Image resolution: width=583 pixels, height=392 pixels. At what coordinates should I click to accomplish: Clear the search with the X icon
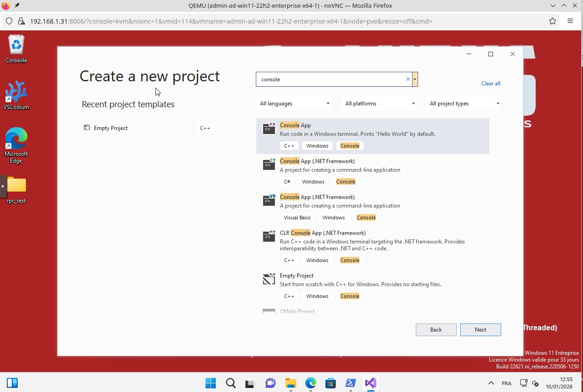(x=408, y=79)
